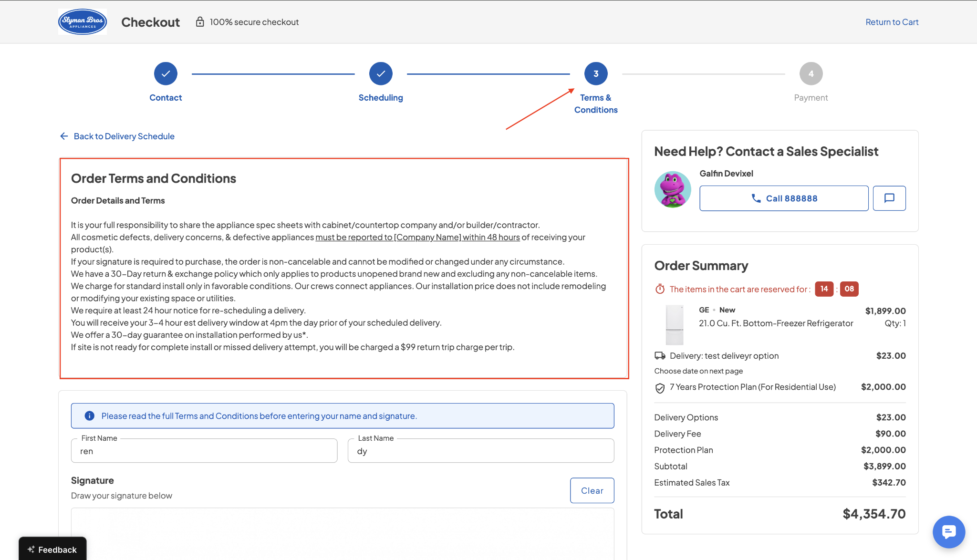
Task: Click the timer seconds badge '08'
Action: 849,289
